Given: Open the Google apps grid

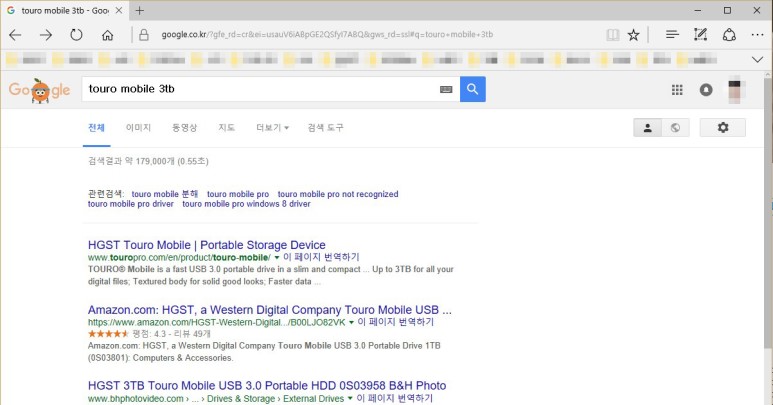Looking at the screenshot, I should pos(677,90).
